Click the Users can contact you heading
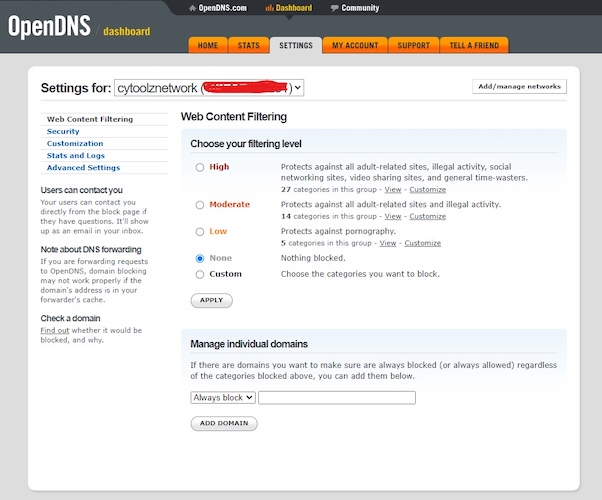 (82, 190)
